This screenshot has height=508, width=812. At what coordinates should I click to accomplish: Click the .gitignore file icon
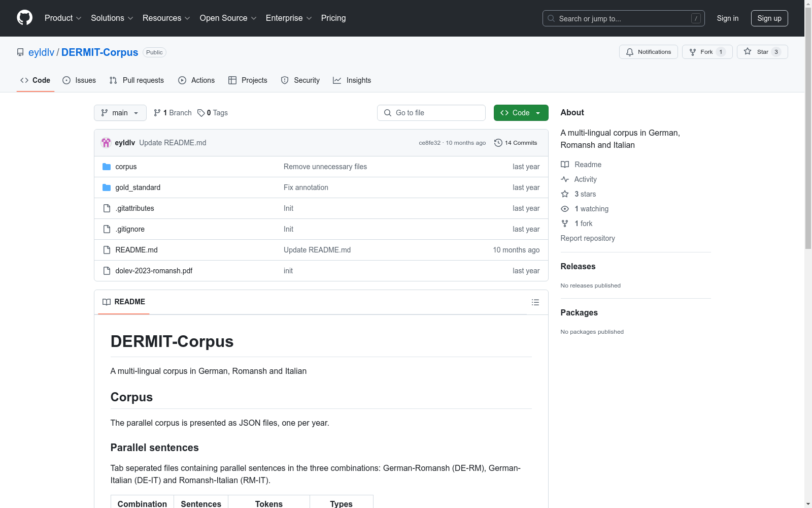coord(107,229)
